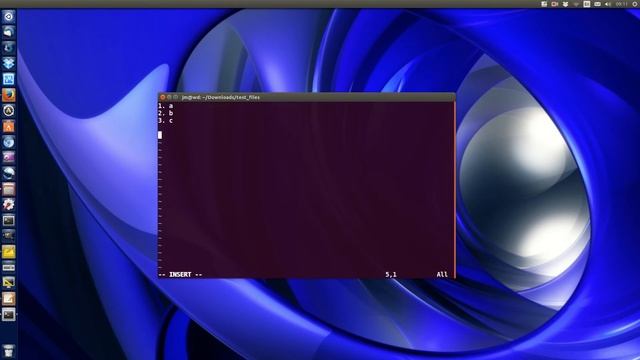Click the "All" scroll status text

pos(442,275)
